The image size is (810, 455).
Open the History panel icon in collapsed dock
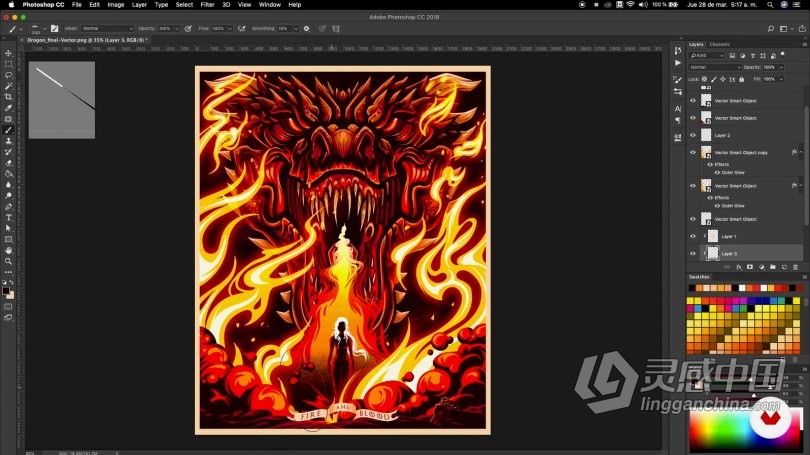[x=678, y=51]
